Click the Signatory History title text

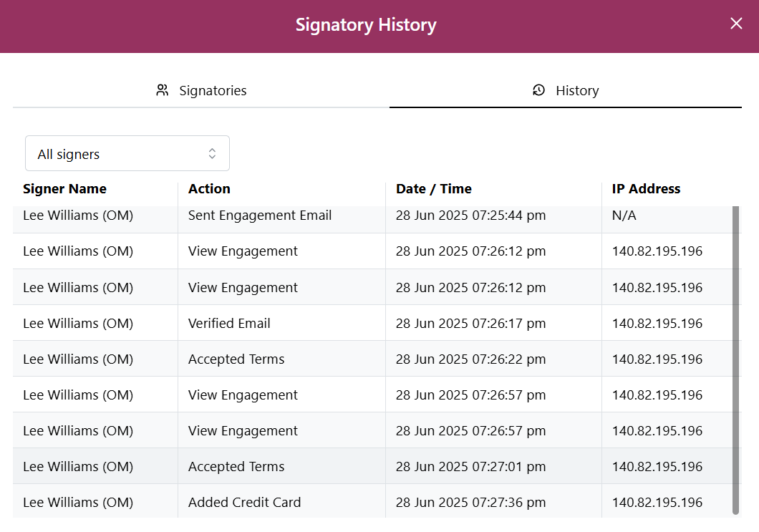pyautogui.click(x=366, y=25)
